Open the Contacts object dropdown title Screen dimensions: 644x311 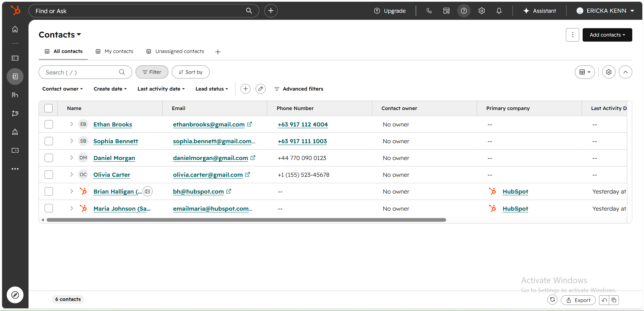[x=60, y=35]
